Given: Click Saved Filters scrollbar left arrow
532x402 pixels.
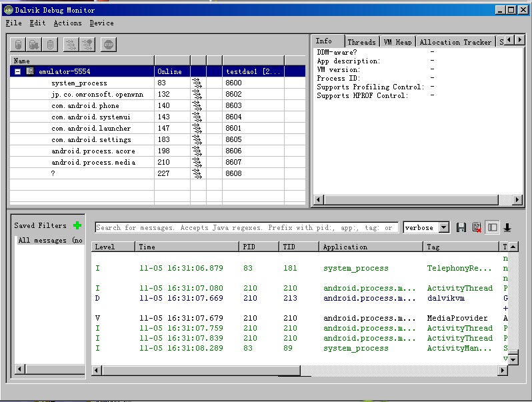Looking at the screenshot, I should coord(20,369).
